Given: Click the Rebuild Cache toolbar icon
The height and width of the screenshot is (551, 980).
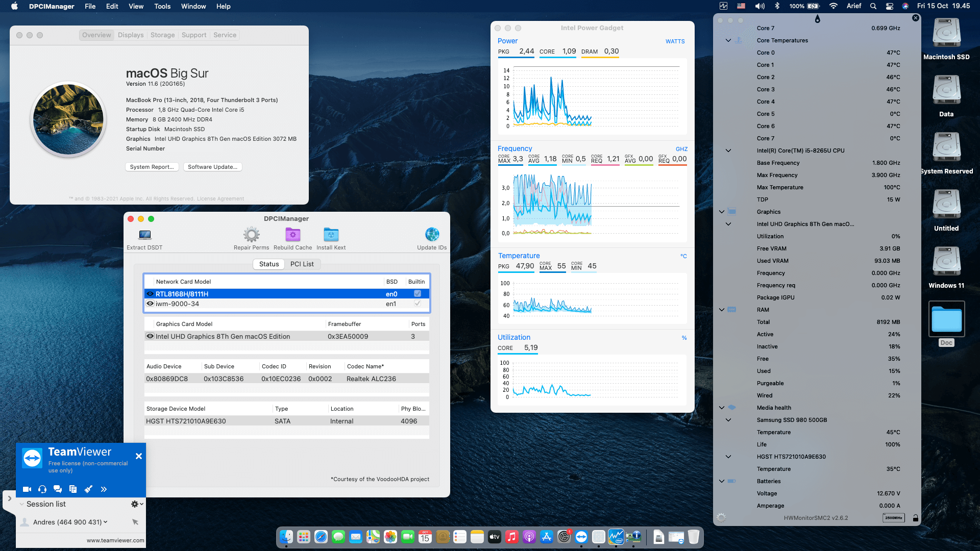Looking at the screenshot, I should [292, 235].
